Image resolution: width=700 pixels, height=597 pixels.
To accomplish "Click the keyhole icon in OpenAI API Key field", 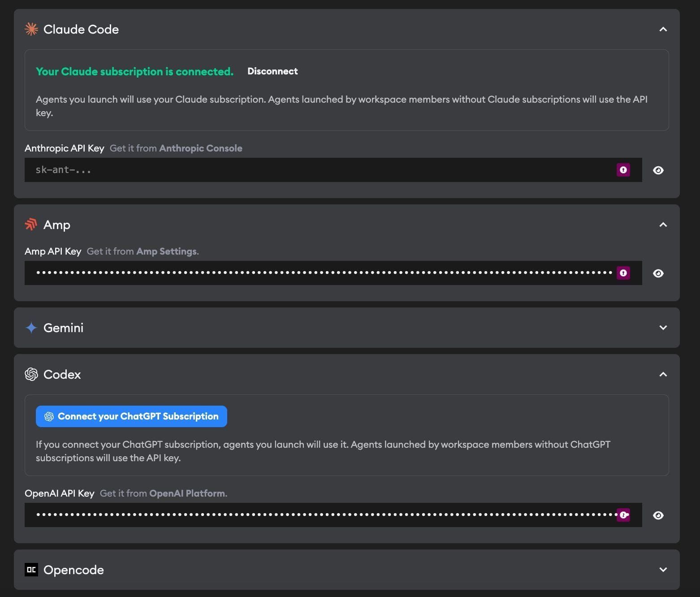I will click(623, 515).
